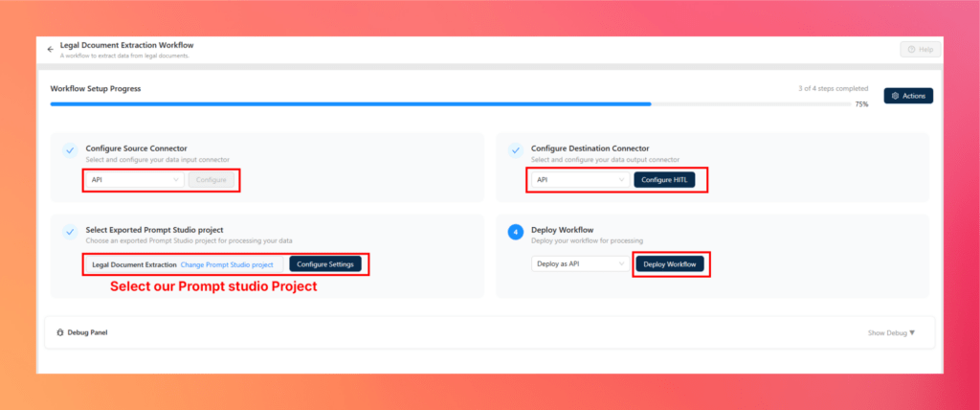Click the Legal Document Extraction project label
Screen dimensions: 980x410
134,264
